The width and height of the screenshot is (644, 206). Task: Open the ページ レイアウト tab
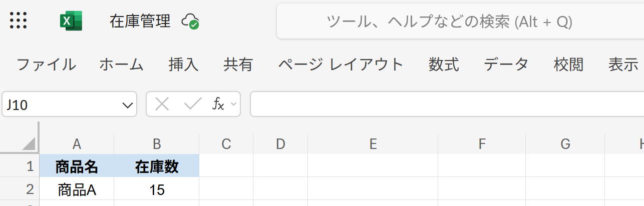(x=341, y=64)
